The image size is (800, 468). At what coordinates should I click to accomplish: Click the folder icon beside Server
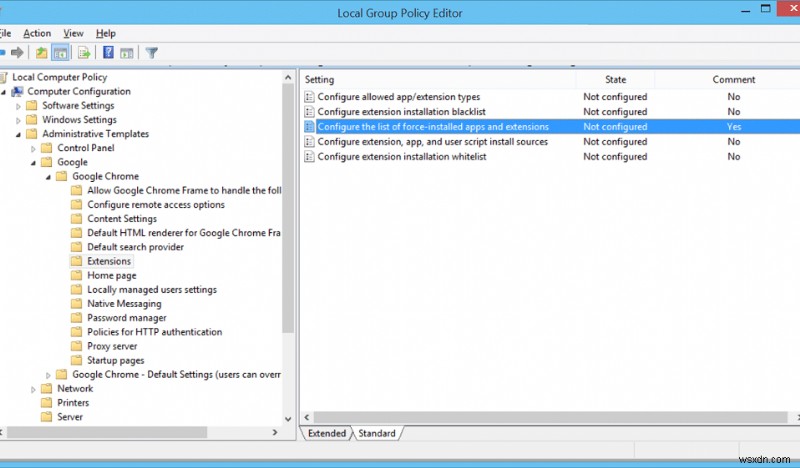[46, 417]
